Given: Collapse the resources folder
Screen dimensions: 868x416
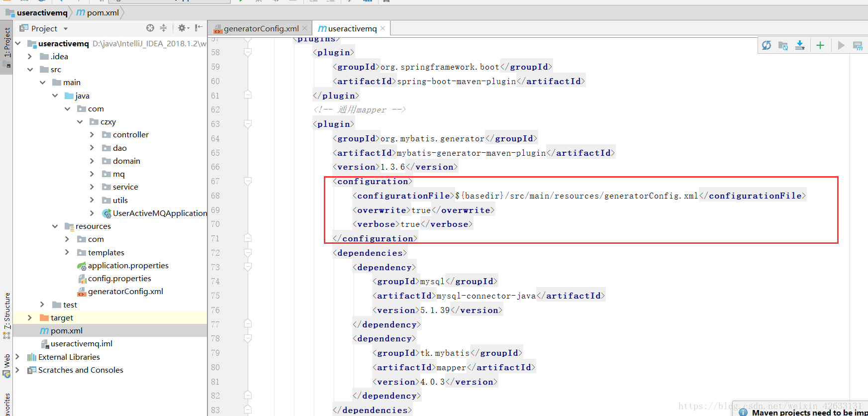Looking at the screenshot, I should click(x=55, y=226).
